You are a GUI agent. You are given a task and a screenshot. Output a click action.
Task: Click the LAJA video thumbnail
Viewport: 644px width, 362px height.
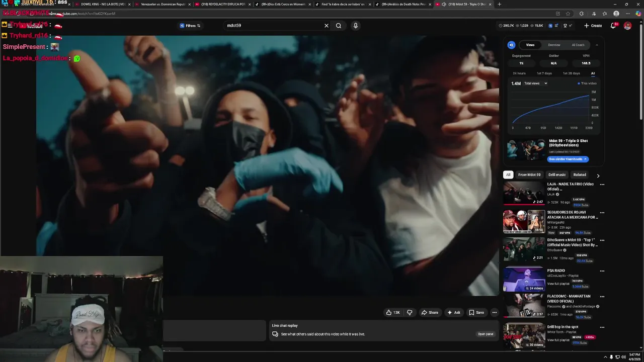524,193
